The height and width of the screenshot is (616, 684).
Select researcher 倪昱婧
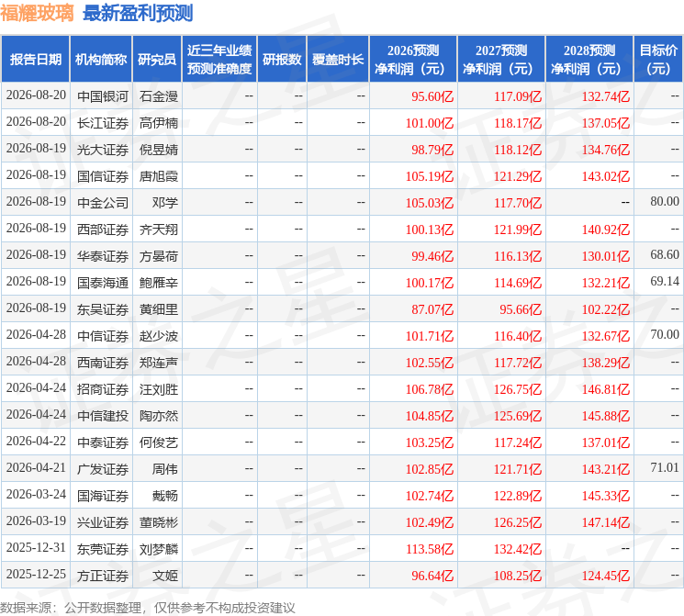coord(159,150)
